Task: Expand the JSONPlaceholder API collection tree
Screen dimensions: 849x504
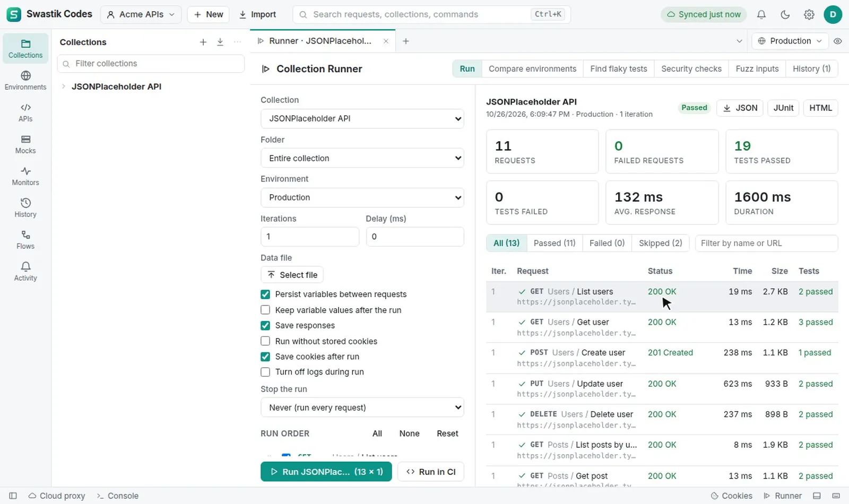Action: (64, 86)
